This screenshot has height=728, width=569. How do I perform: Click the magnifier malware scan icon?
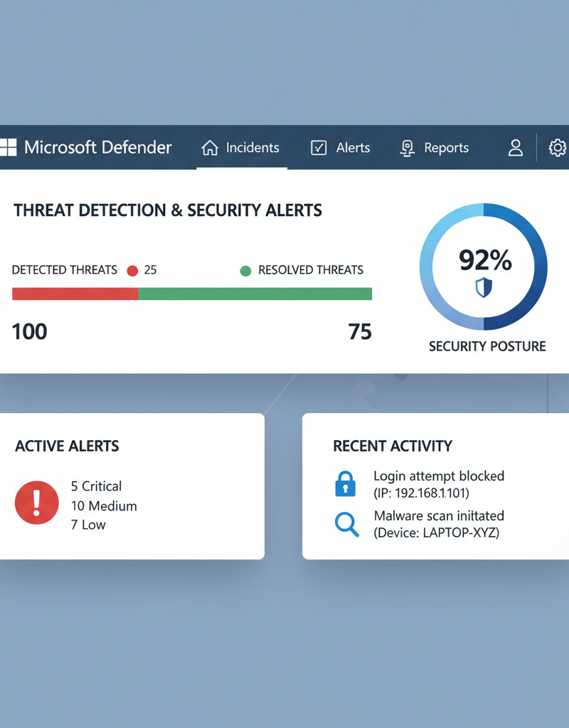click(347, 525)
